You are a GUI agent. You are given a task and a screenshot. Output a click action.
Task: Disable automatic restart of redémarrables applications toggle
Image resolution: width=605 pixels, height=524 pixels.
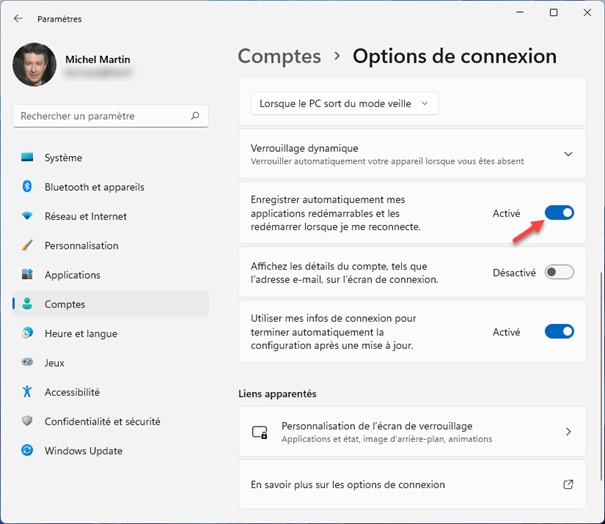point(559,213)
